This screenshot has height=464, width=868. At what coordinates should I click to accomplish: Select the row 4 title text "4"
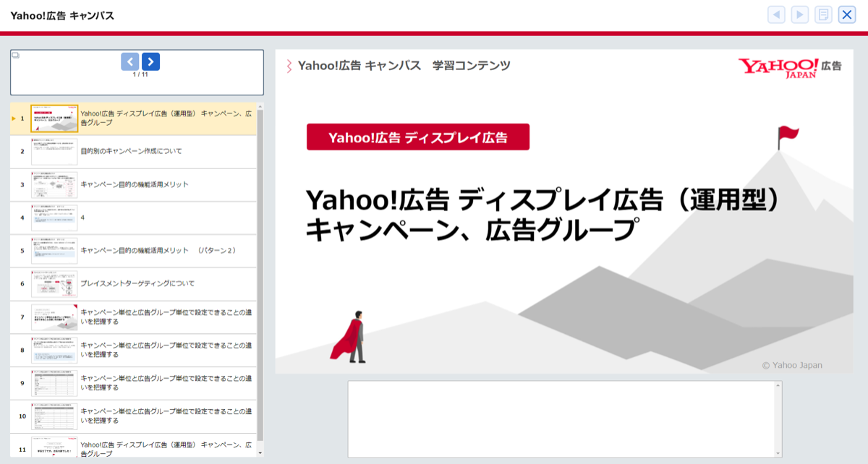(82, 218)
